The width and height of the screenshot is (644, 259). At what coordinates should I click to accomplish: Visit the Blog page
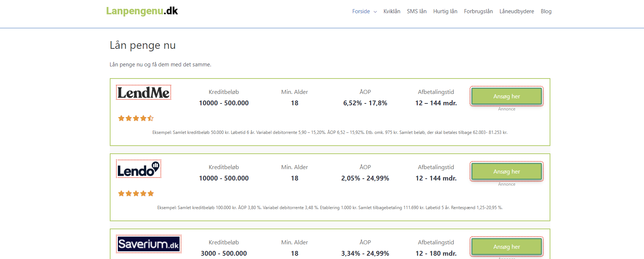pos(546,11)
